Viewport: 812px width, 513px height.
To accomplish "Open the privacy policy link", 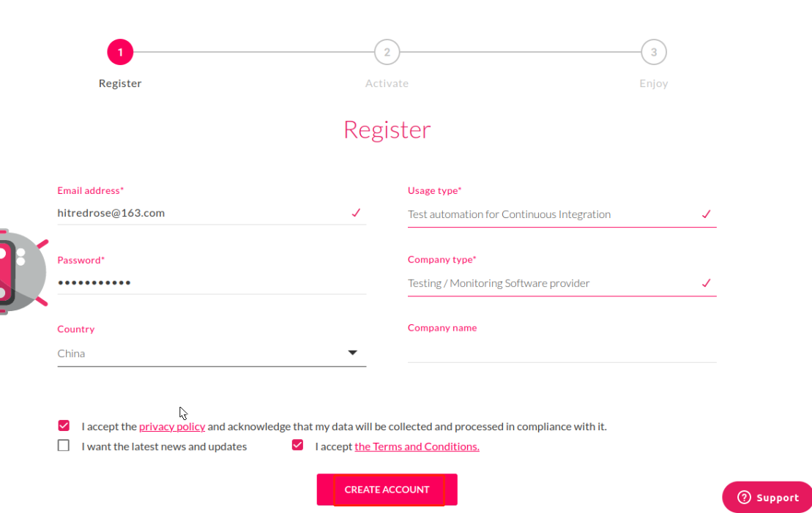I will 172,427.
